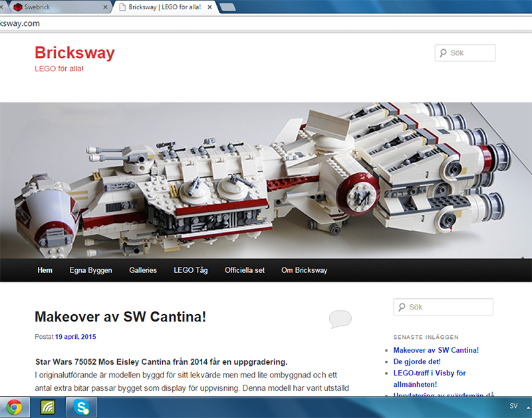Viewport: 532px width, 418px height.
Task: Click the Bricksway site title
Action: click(74, 53)
